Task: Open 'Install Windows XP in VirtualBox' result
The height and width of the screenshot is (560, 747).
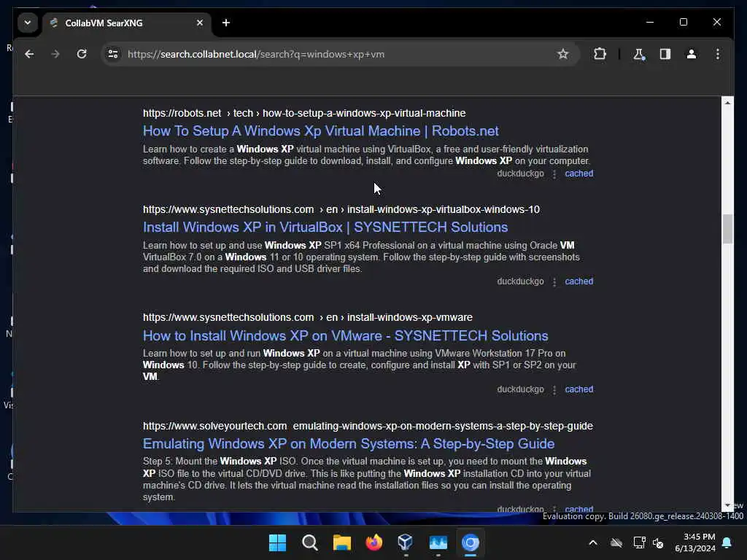Action: click(325, 227)
